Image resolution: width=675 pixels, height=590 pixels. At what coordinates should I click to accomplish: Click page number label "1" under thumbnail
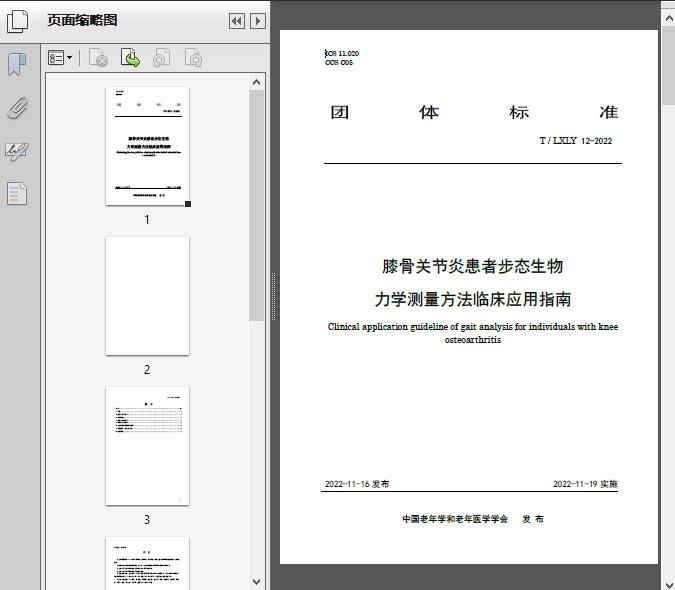pyautogui.click(x=147, y=219)
